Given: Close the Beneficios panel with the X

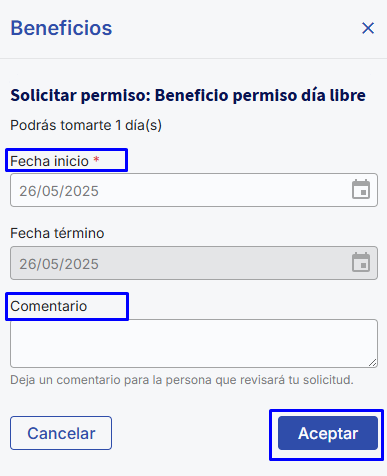Looking at the screenshot, I should (x=368, y=28).
